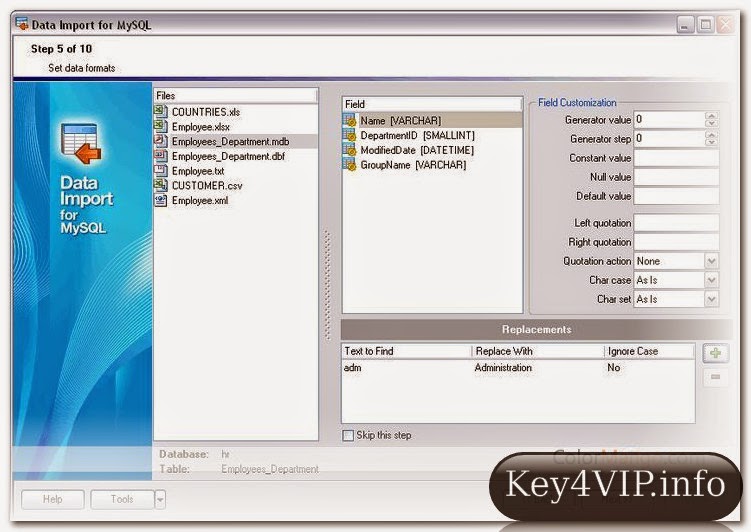
Task: Click the Files column header
Action: click(x=235, y=95)
